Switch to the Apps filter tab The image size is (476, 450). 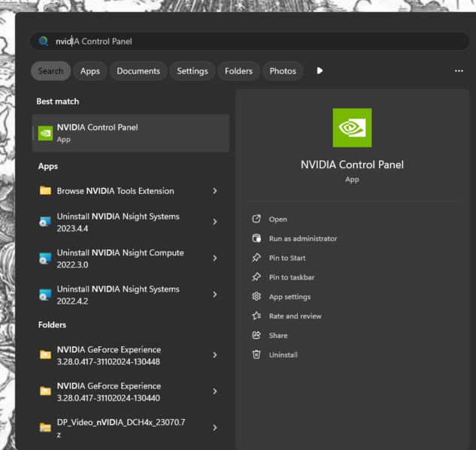pos(90,71)
